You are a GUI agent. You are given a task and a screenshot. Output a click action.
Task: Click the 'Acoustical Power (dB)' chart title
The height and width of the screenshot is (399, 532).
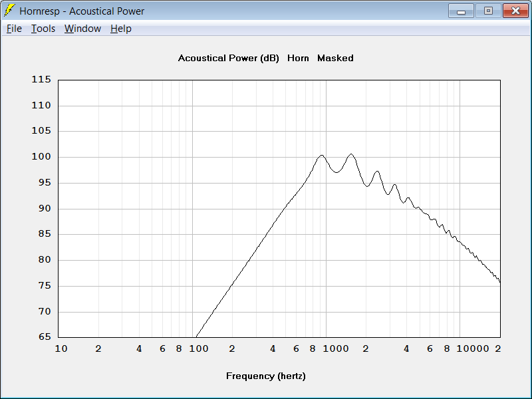coord(228,59)
